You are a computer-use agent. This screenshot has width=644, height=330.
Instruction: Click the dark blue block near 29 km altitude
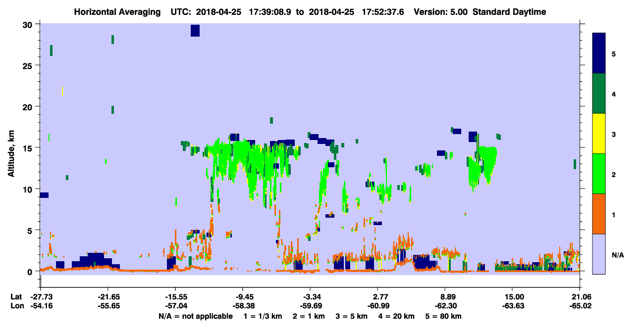coord(195,31)
